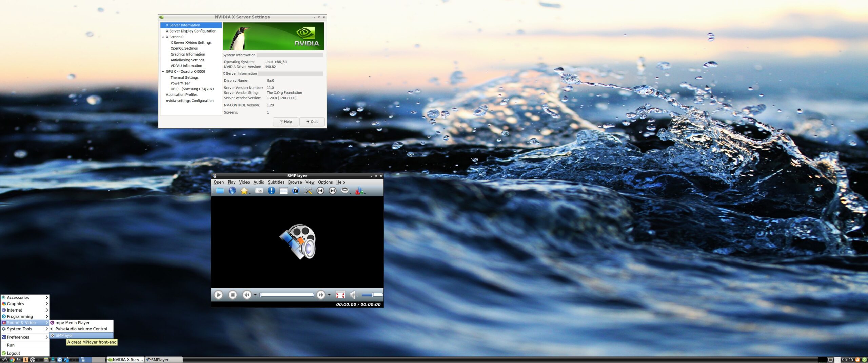This screenshot has height=363, width=868.
Task: Rewind using the double-arrow back button
Action: [247, 295]
